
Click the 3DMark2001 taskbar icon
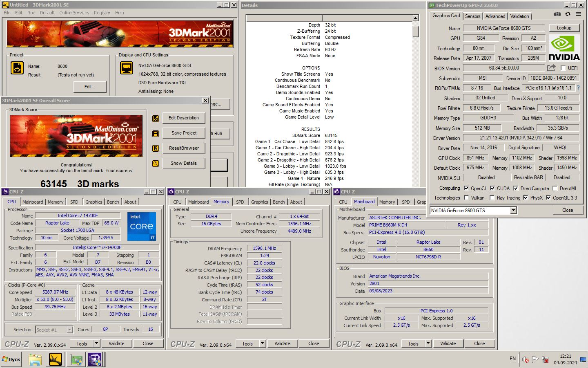click(56, 360)
